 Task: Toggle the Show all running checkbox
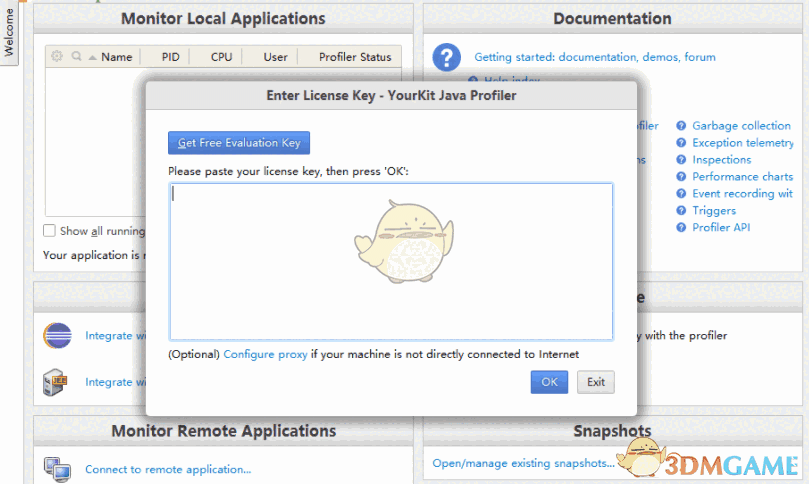(49, 231)
